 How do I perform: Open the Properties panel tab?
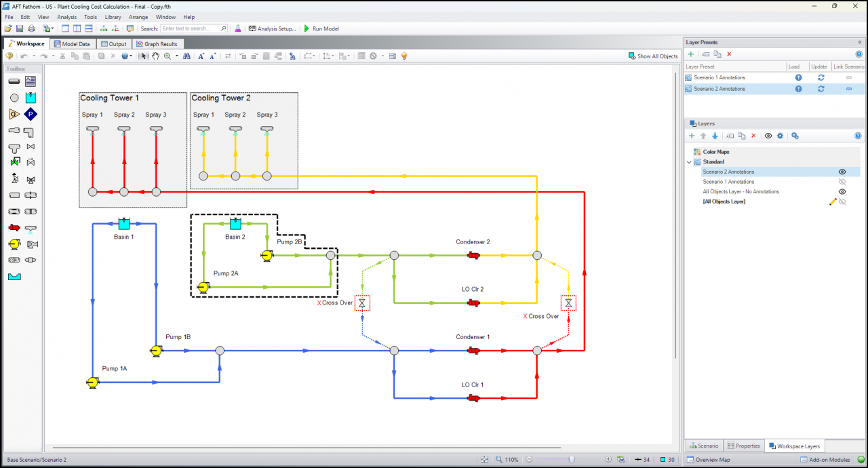(x=743, y=446)
